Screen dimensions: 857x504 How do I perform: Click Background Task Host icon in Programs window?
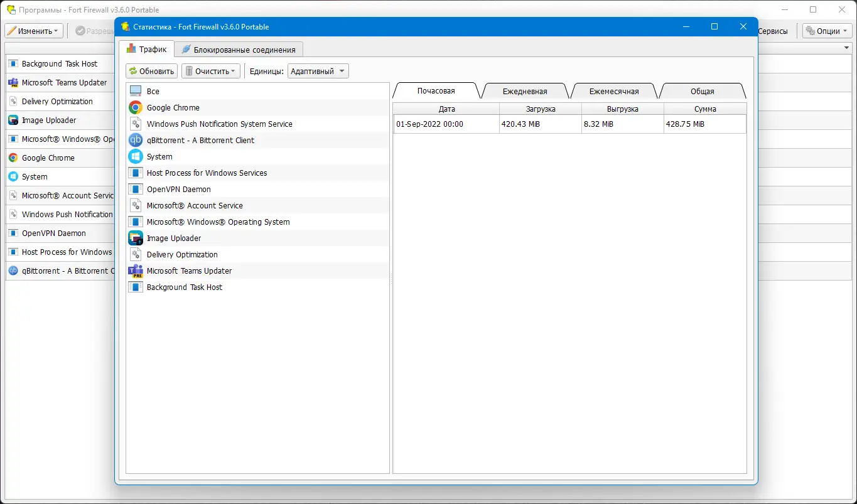[13, 63]
